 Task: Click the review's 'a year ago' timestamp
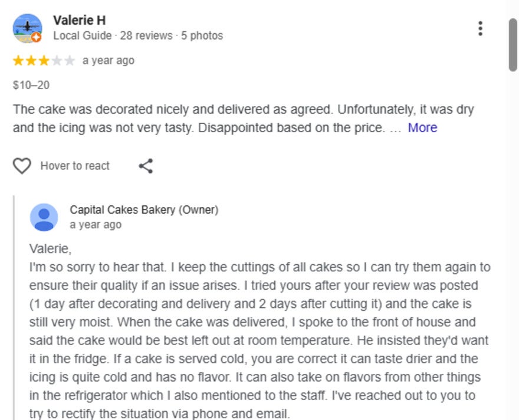coord(109,61)
